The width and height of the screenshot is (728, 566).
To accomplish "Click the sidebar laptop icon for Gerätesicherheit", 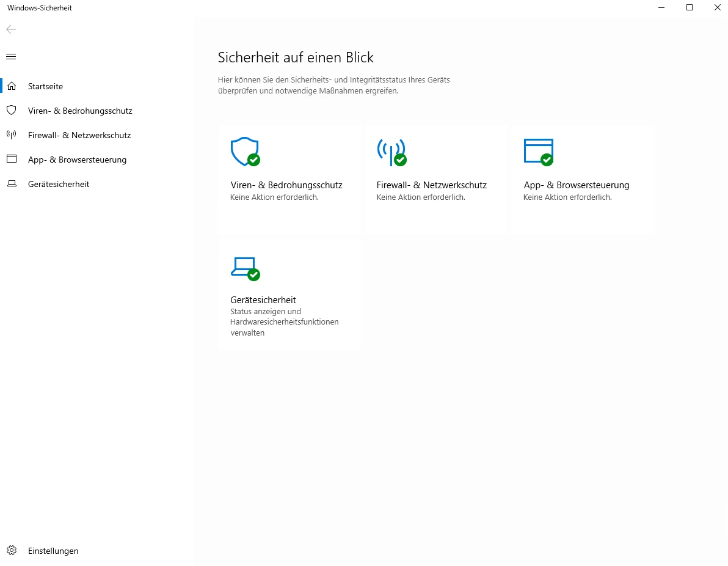I will [11, 184].
